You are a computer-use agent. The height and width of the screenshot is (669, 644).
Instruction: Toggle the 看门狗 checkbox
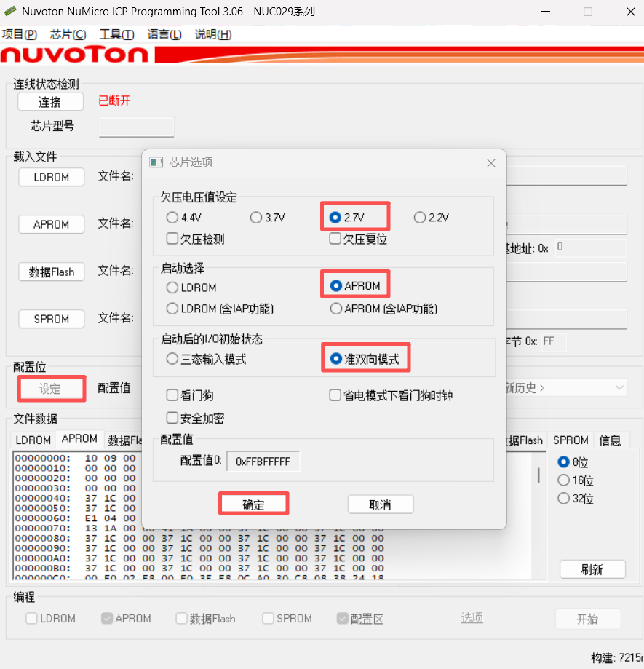tap(172, 395)
